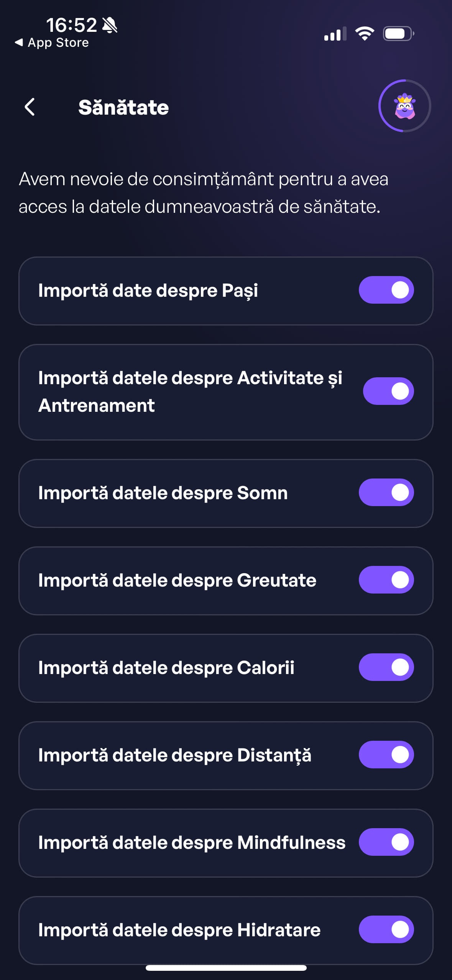Toggle the Somn sleep data import
This screenshot has height=980, width=452.
[x=386, y=492]
